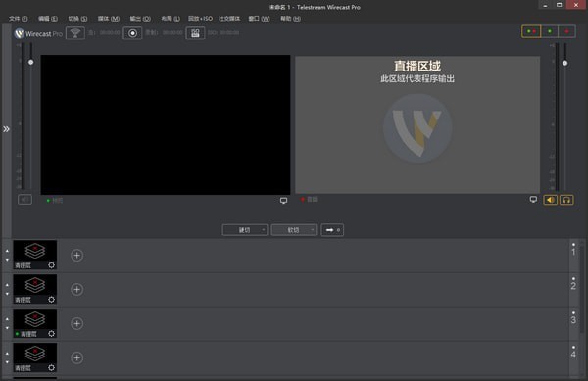Screen dimensions: 588x381
Task: Expand the left side panel with the double chevron
Action: click(7, 129)
